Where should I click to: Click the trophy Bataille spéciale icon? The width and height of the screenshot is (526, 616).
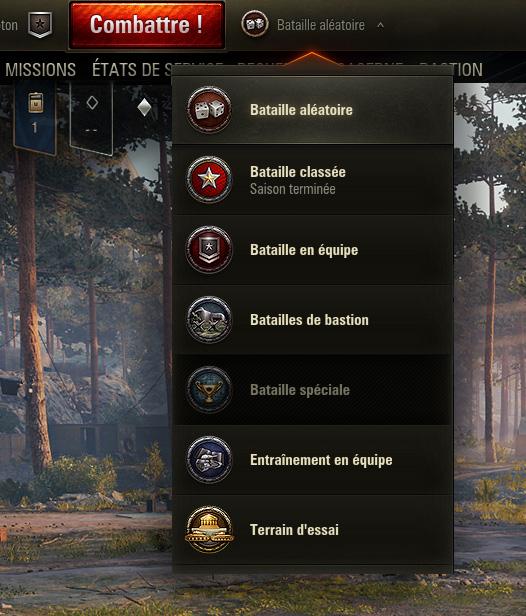point(209,389)
